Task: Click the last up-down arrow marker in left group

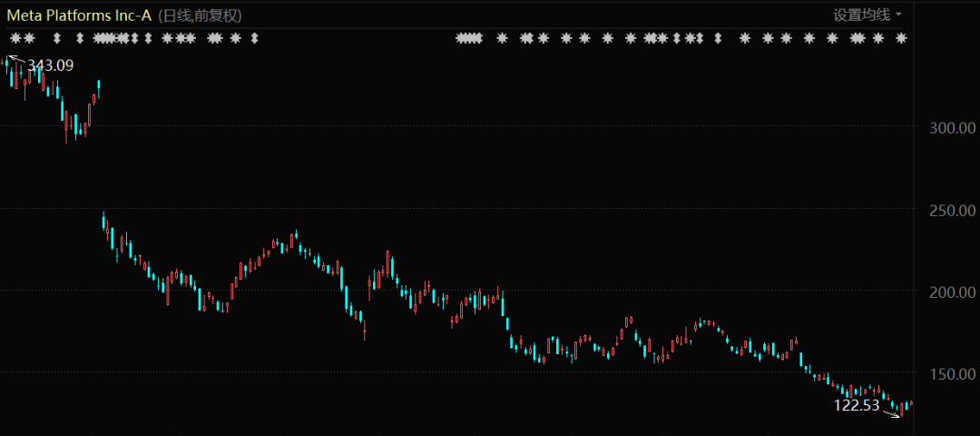Action: click(254, 38)
